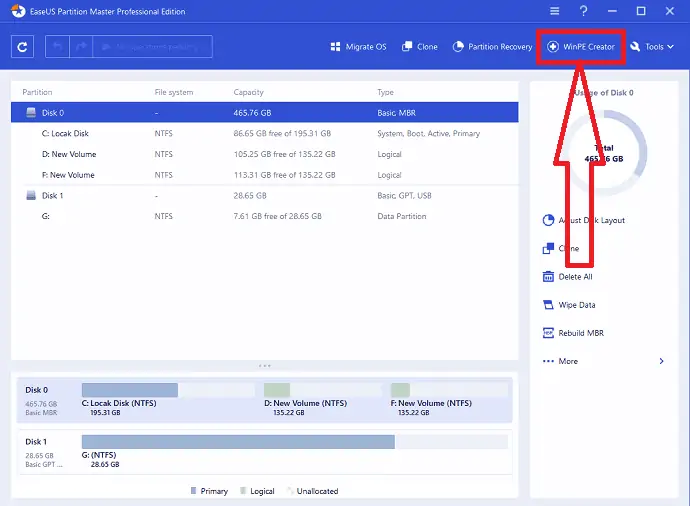Click C: Locak Disk bar in disk map
The image size is (690, 506).
click(168, 390)
